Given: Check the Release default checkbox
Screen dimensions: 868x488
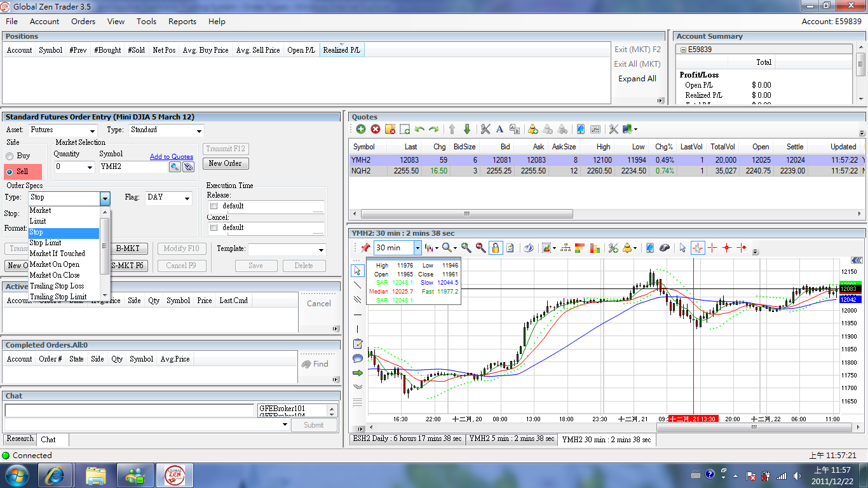Looking at the screenshot, I should (214, 206).
